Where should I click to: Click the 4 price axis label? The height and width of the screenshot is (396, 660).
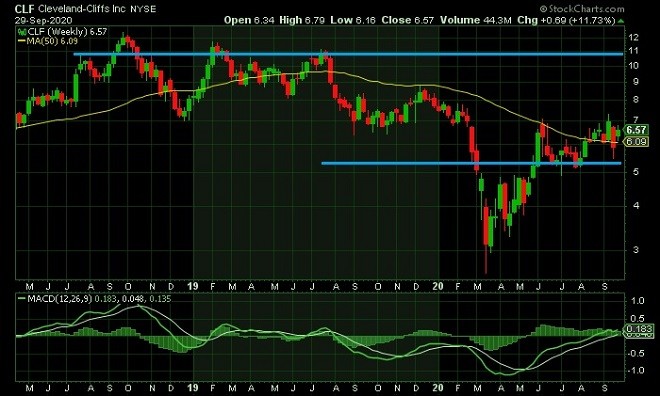pyautogui.click(x=636, y=205)
